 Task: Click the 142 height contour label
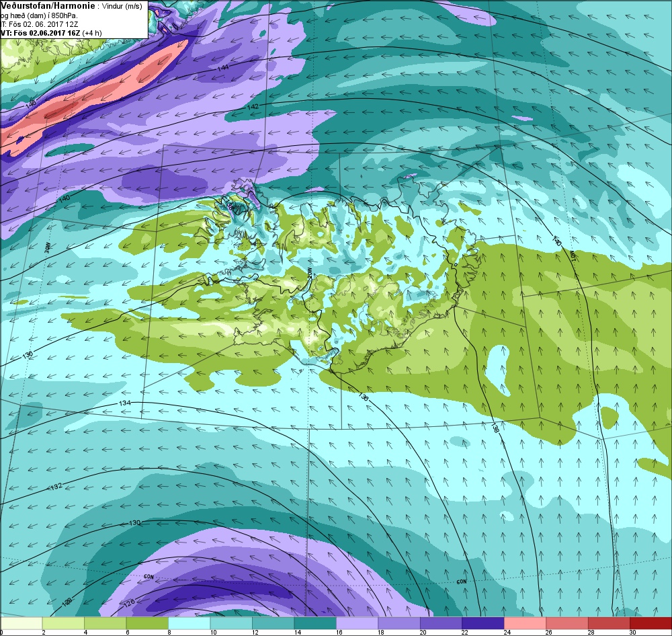[x=253, y=106]
